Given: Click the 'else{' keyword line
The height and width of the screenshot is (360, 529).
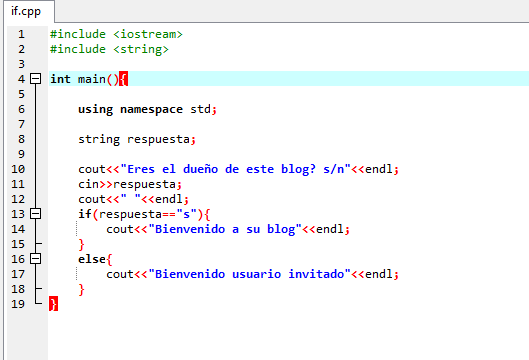Looking at the screenshot, I should (x=95, y=259).
